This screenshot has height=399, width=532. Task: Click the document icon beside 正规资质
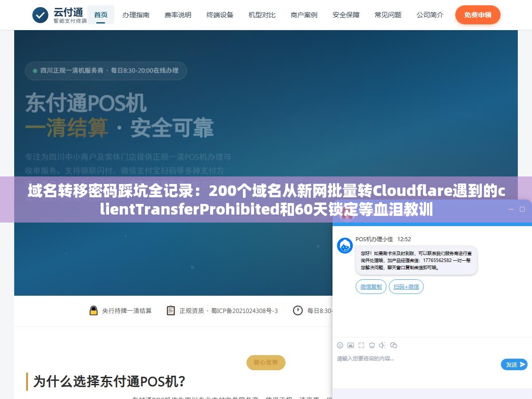pos(171,310)
